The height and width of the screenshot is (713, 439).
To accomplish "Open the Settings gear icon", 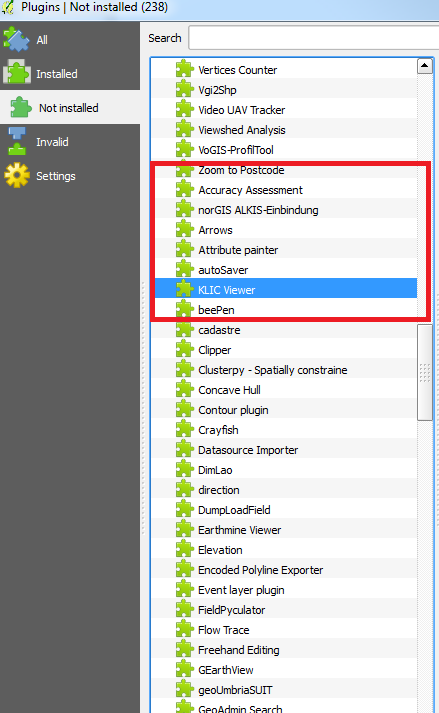I will (17, 176).
